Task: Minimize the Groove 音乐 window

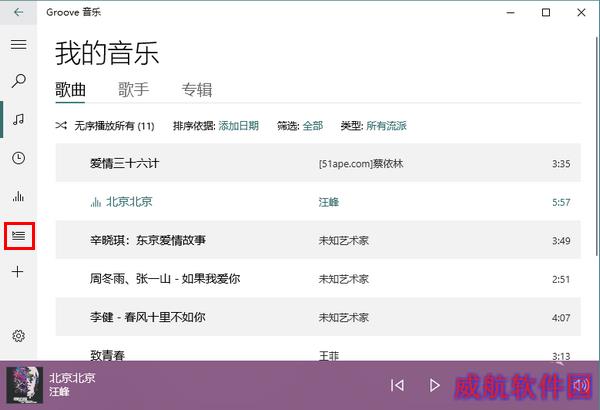Action: (x=510, y=12)
